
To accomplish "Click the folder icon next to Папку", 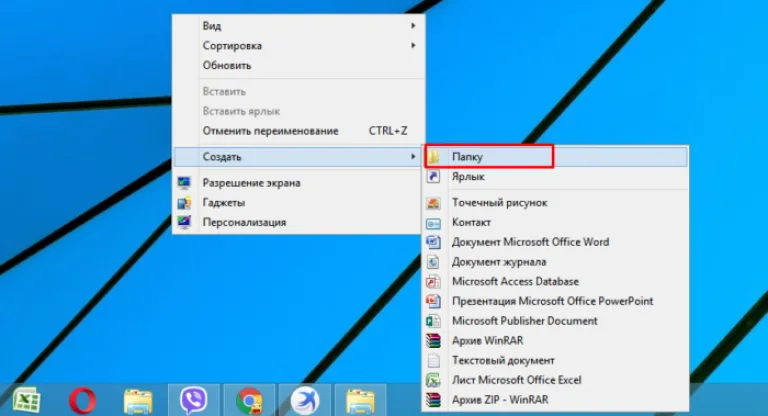I will pyautogui.click(x=433, y=157).
